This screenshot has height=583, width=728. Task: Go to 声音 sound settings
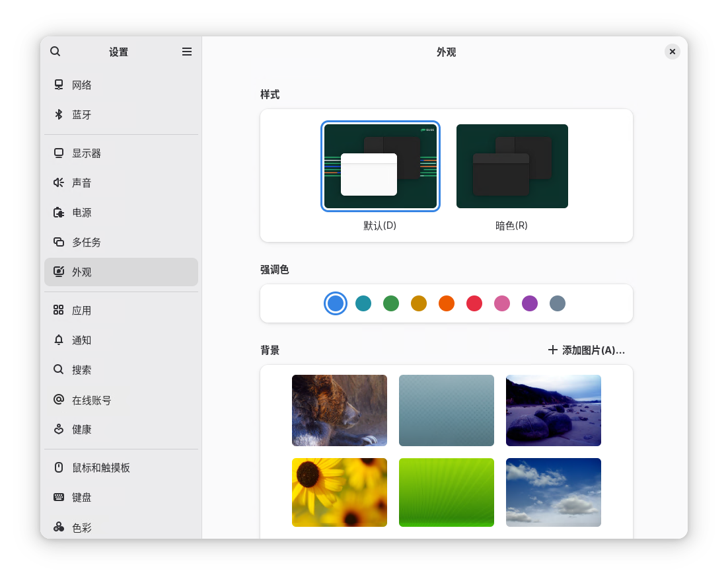(x=82, y=182)
